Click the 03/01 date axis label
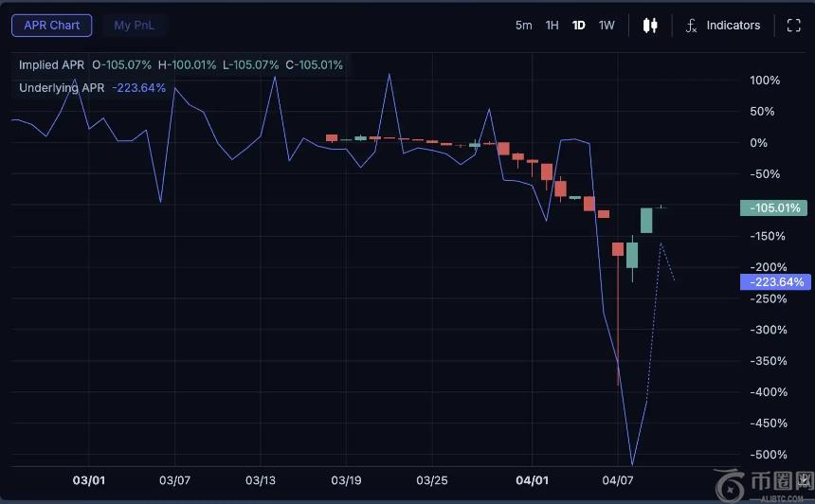 click(88, 481)
